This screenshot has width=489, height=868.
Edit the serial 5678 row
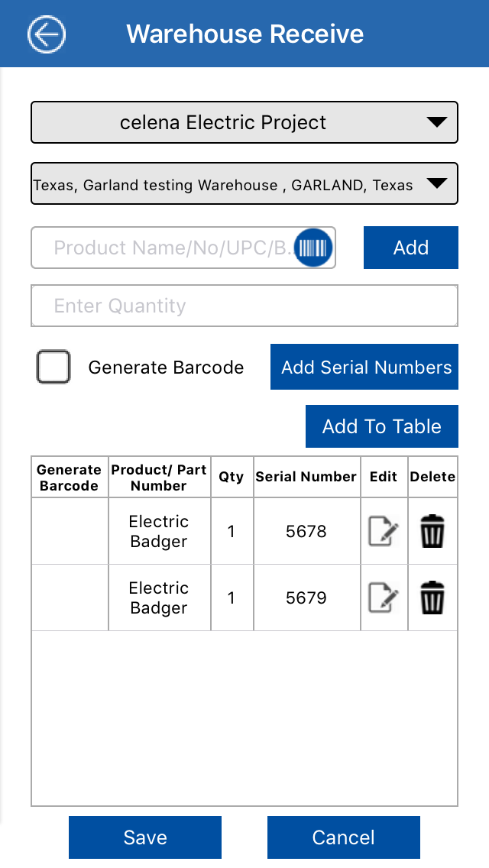tap(384, 532)
